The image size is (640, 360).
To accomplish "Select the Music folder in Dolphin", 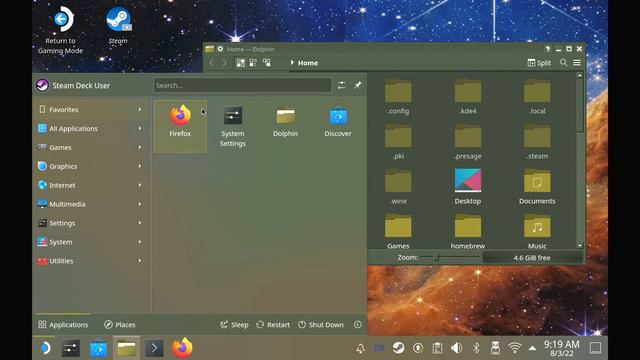I will point(537,232).
